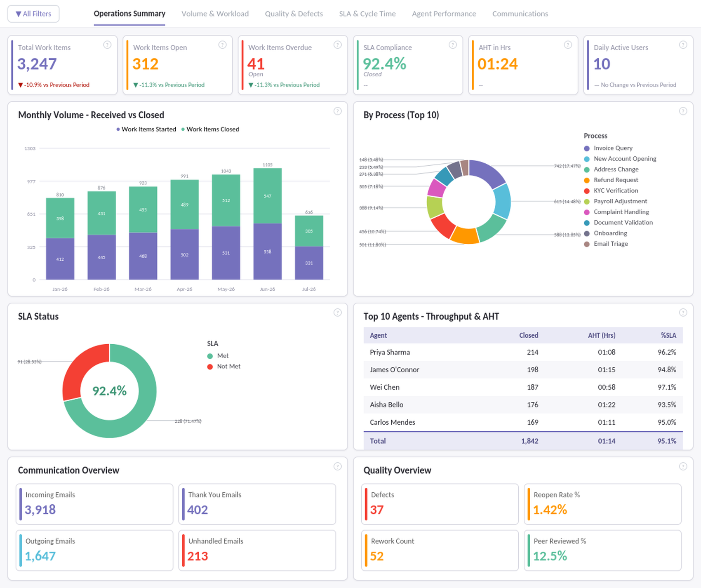Sort table by AHT (Hrs) column

click(x=601, y=335)
